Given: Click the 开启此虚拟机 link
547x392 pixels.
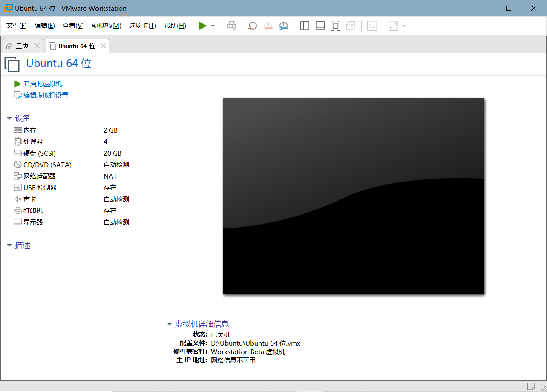Looking at the screenshot, I should click(x=43, y=84).
